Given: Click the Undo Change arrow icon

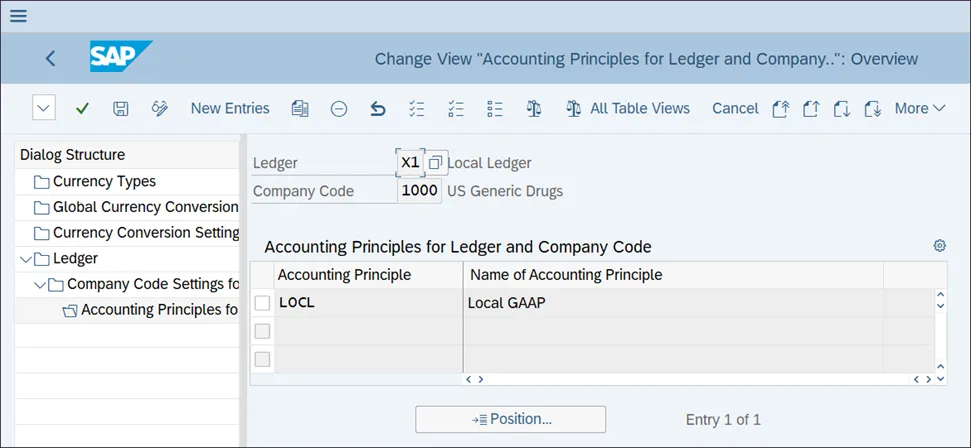Looking at the screenshot, I should pos(377,108).
